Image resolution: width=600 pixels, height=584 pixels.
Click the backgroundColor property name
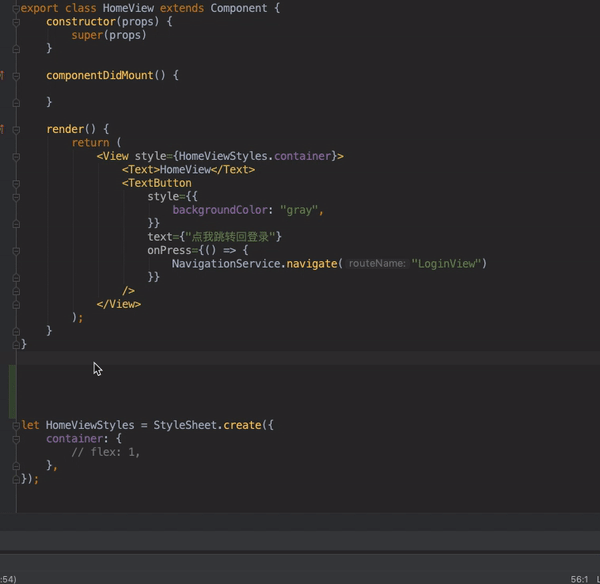click(x=220, y=210)
